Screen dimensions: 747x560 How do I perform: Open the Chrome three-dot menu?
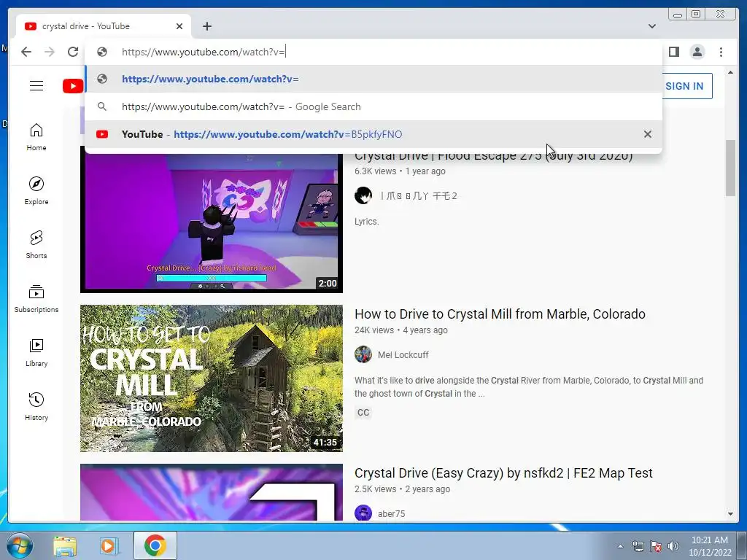721,52
